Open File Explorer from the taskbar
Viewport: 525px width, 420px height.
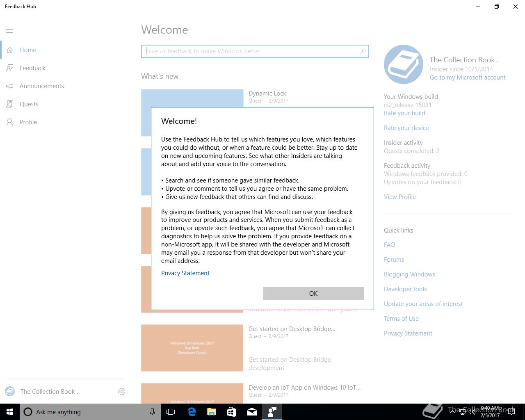(212, 412)
